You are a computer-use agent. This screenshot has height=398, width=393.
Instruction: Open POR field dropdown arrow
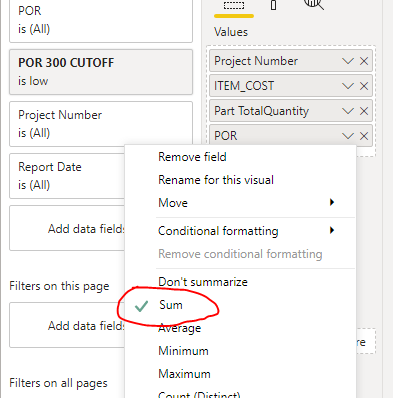348,136
